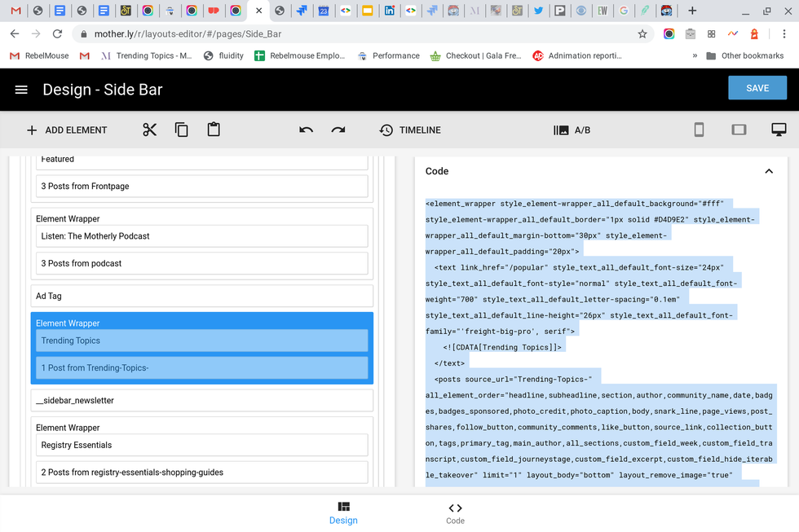Redo the last change
Screen dimensions: 799x532
pyautogui.click(x=338, y=130)
